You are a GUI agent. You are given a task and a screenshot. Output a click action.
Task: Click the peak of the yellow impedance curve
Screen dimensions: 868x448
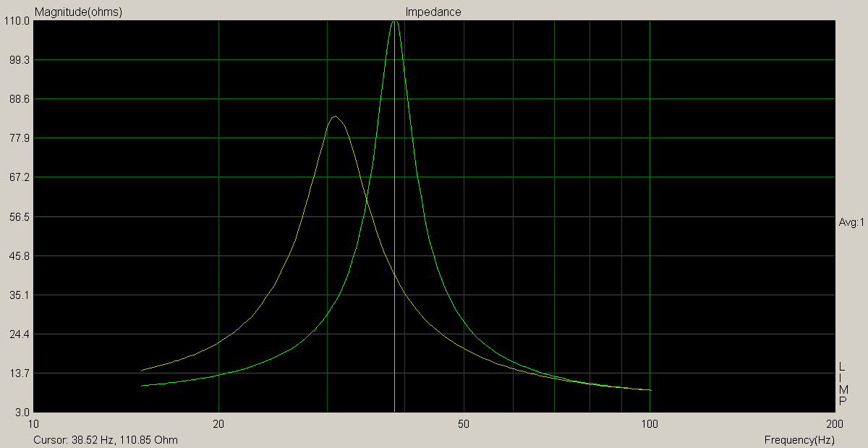[334, 117]
